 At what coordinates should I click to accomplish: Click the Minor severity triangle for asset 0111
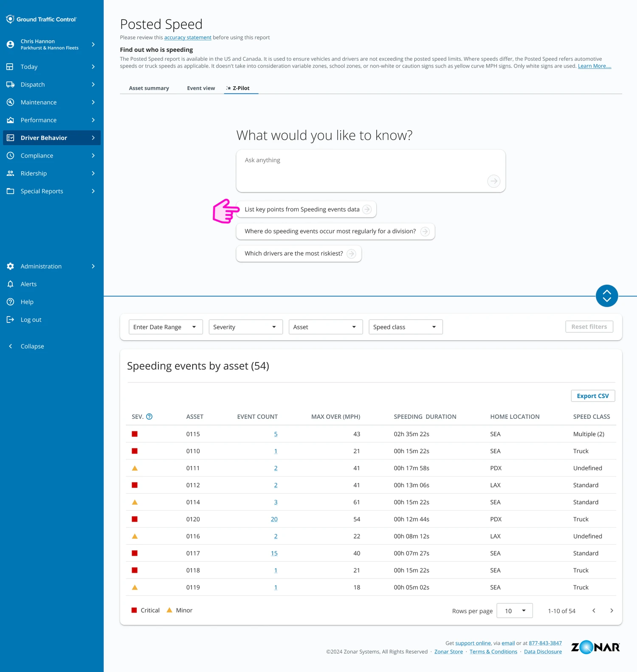coord(135,468)
